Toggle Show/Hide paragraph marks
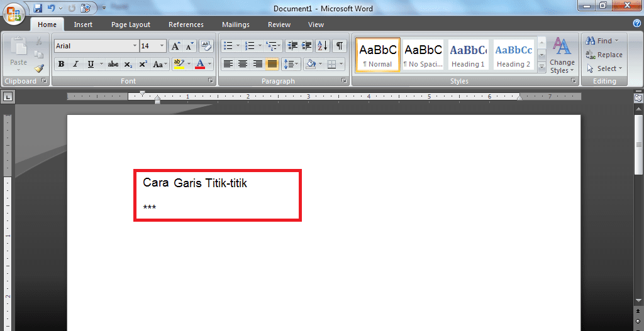The height and width of the screenshot is (331, 644). point(339,45)
